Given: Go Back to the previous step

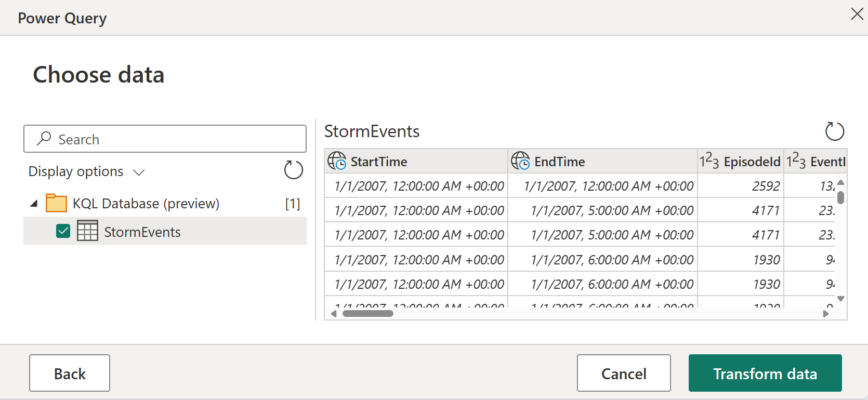Looking at the screenshot, I should pyautogui.click(x=70, y=373).
